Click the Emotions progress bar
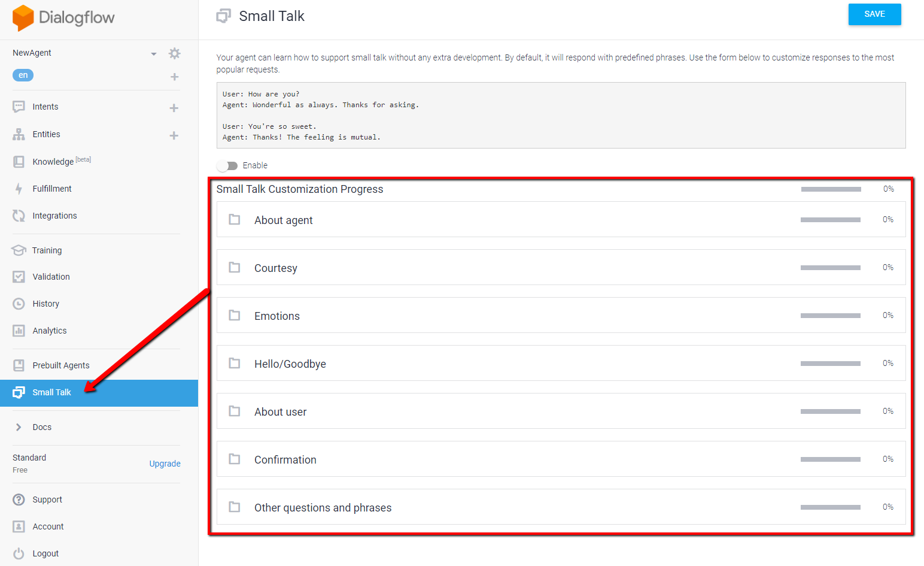 [x=831, y=316]
